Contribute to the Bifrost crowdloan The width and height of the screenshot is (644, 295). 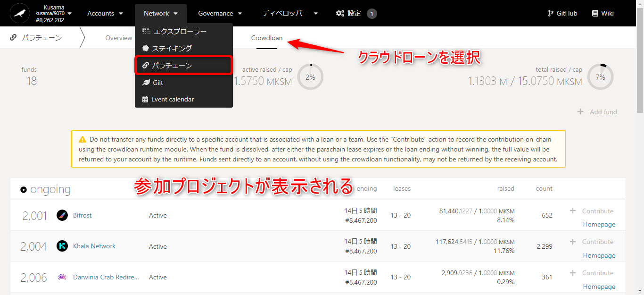click(x=592, y=211)
